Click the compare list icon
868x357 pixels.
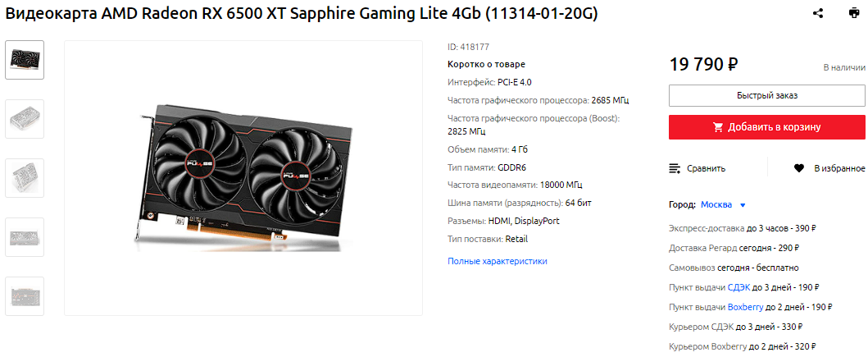click(x=675, y=168)
